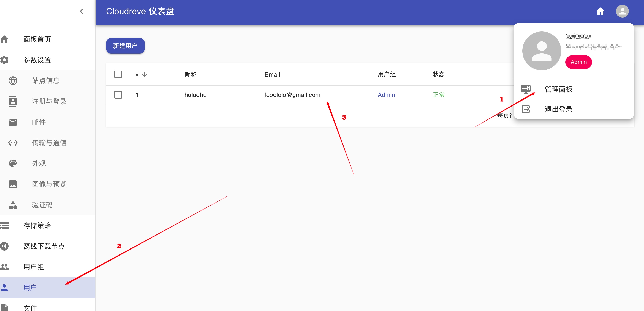Go to 用户组 in the sidebar

(33, 267)
